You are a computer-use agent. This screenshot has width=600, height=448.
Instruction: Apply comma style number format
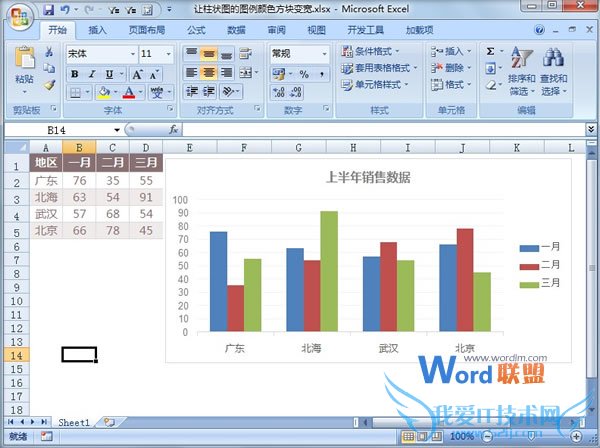tap(322, 74)
